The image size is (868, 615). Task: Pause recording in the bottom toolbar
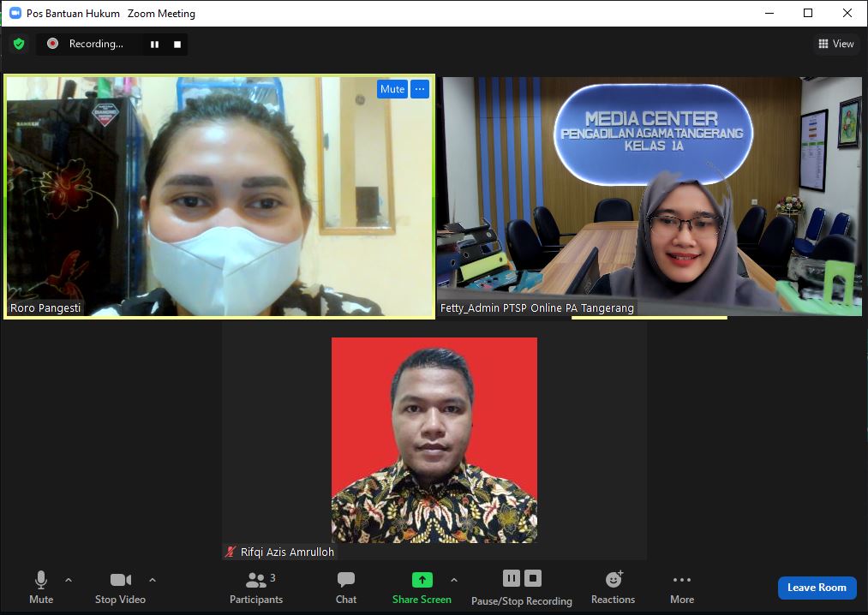point(511,578)
